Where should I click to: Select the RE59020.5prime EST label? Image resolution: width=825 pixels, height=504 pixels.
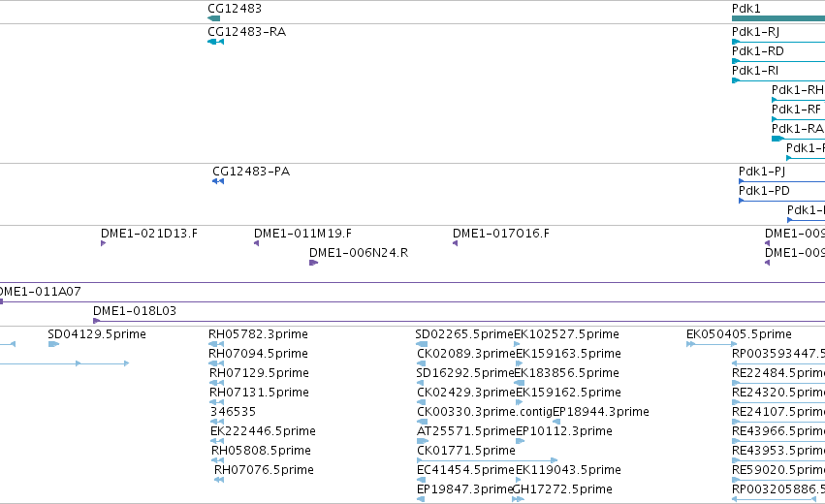pos(778,470)
